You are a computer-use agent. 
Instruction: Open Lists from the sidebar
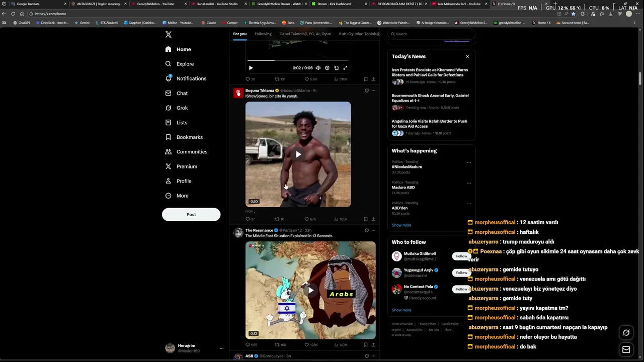tap(176, 122)
